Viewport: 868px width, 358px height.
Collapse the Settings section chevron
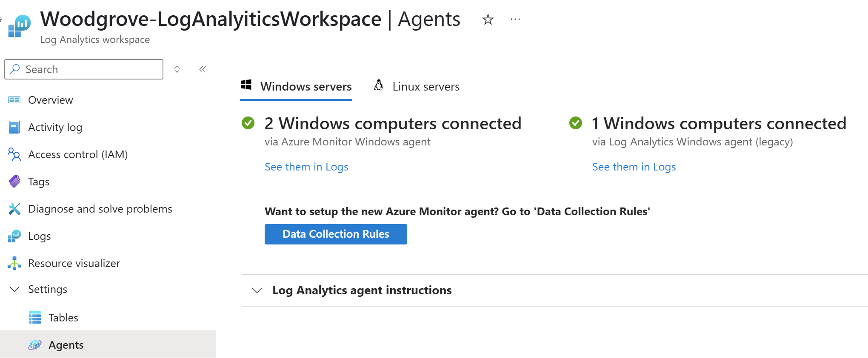point(14,289)
